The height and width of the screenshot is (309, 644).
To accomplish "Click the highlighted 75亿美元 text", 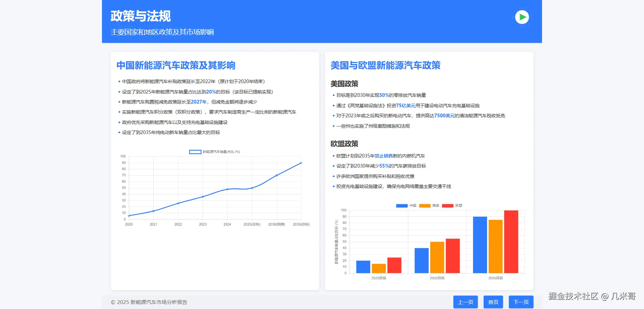I will pos(406,106).
